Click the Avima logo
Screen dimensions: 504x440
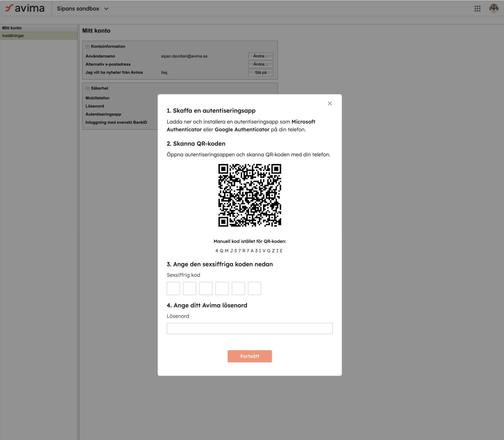25,8
